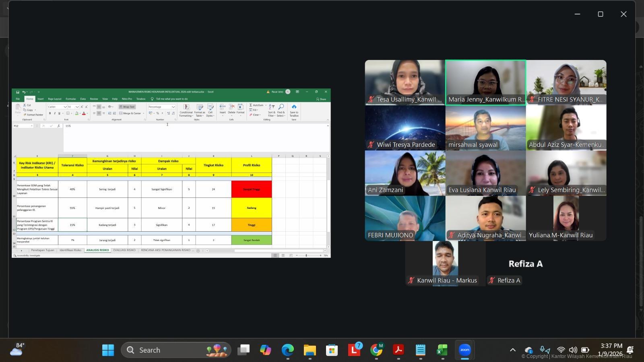Toggle Wrap Text in the ribbon
The width and height of the screenshot is (644, 362).
point(127,107)
